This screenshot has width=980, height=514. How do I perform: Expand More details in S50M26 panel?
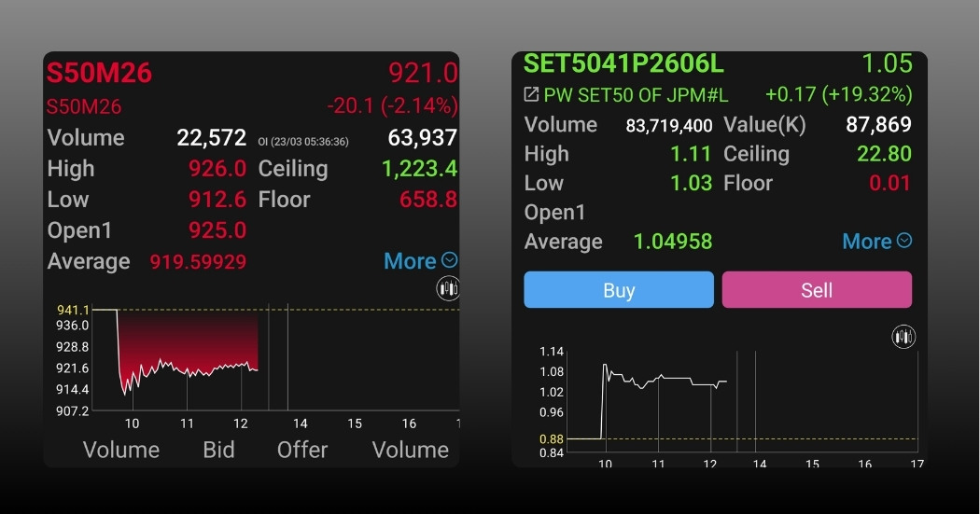click(420, 261)
